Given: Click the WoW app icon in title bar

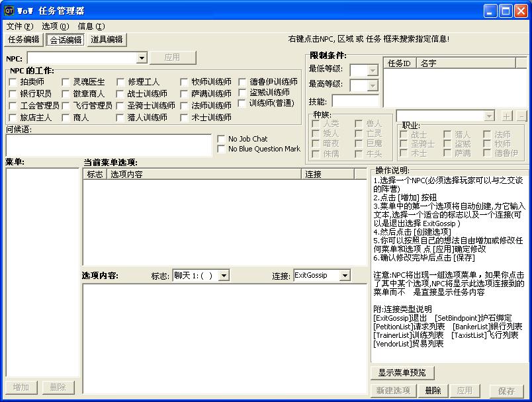Looking at the screenshot, I should (x=9, y=11).
